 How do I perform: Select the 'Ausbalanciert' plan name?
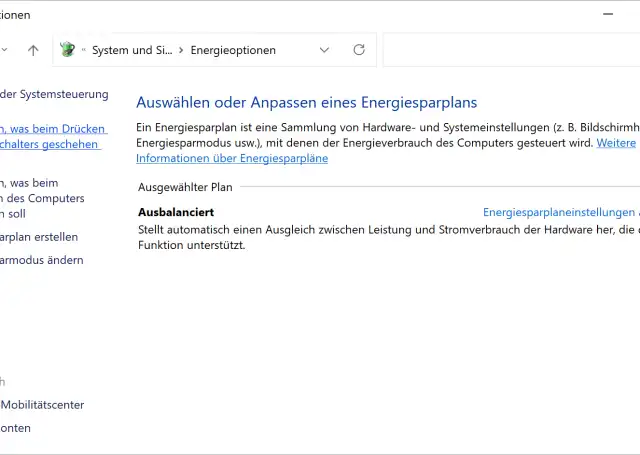pyautogui.click(x=176, y=212)
